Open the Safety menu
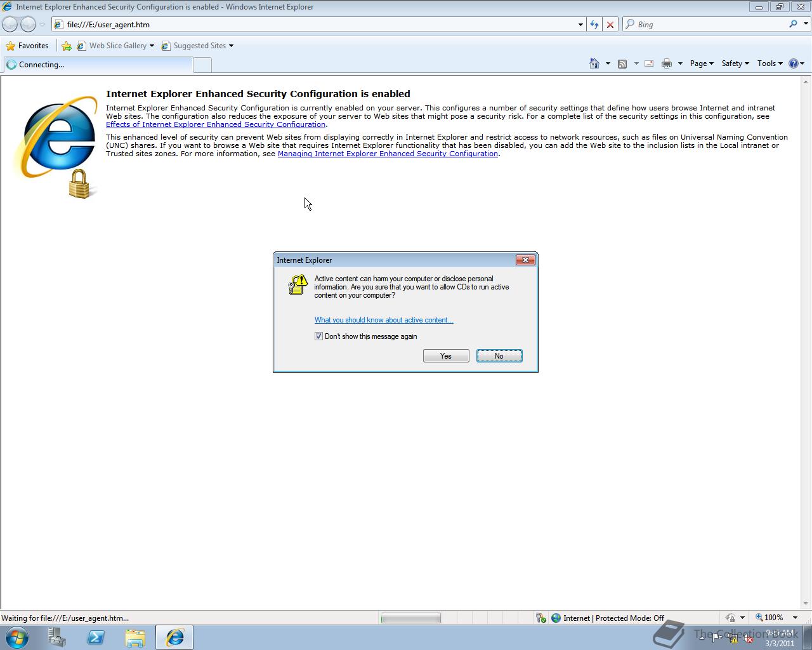The image size is (812, 650). (x=735, y=63)
